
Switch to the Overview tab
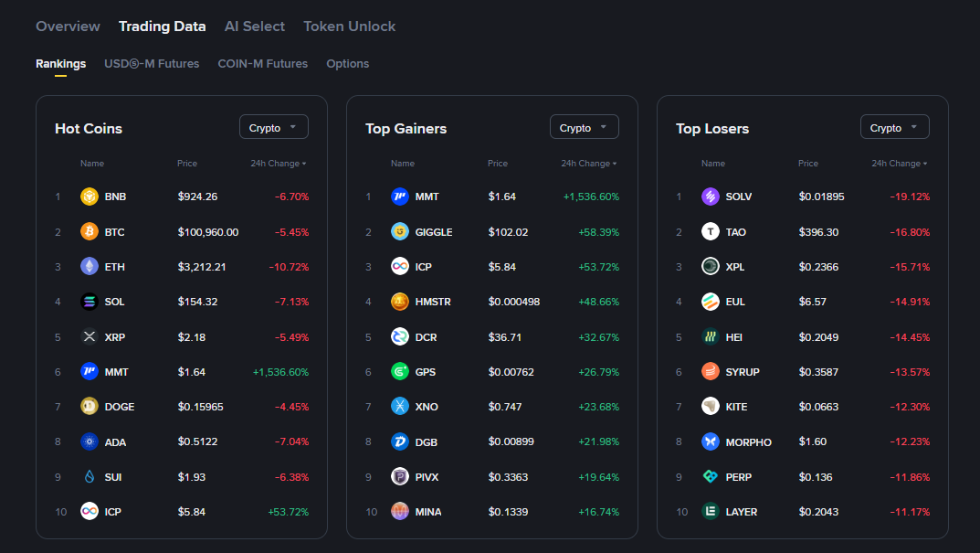[68, 27]
